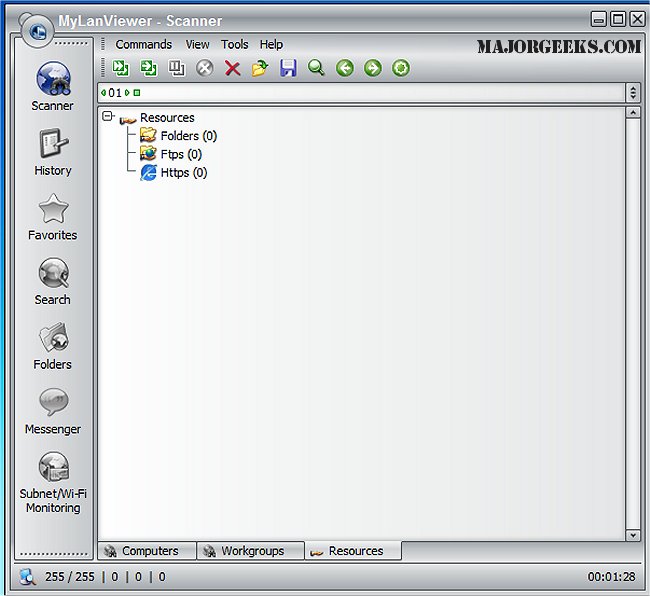Viewport: 650px width, 596px height.
Task: Switch to the Workgroups tab
Action: (x=250, y=551)
